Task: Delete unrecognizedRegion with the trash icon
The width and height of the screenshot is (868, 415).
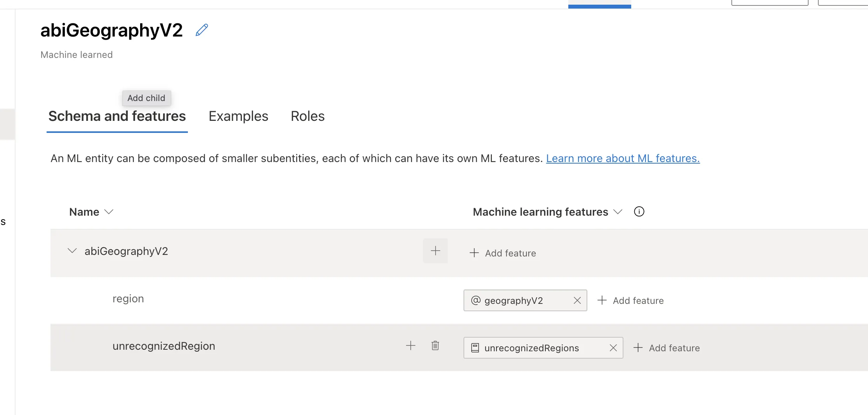Action: [x=435, y=346]
